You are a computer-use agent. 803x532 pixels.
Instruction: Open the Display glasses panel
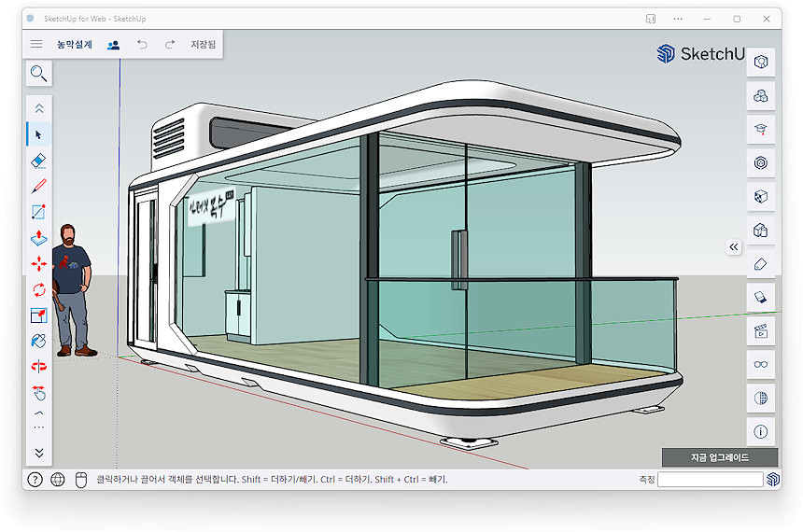point(760,365)
